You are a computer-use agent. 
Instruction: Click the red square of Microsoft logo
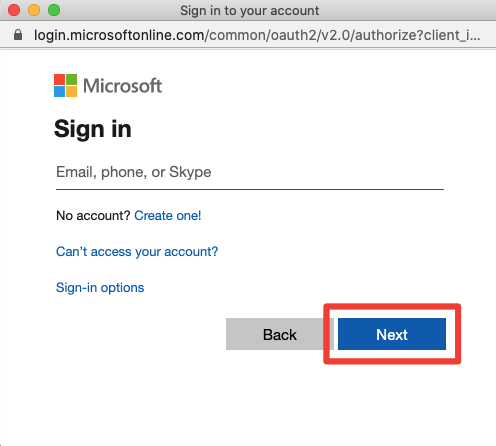pyautogui.click(x=59, y=79)
